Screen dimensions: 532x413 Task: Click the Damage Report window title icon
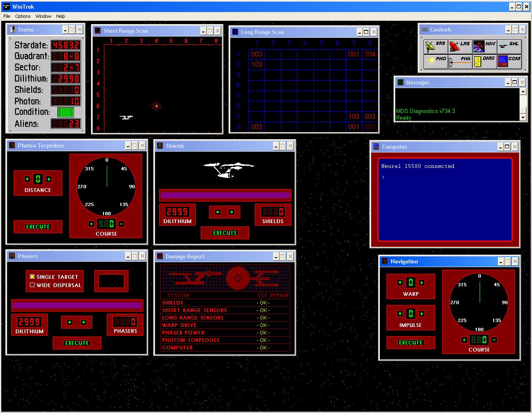(x=160, y=256)
